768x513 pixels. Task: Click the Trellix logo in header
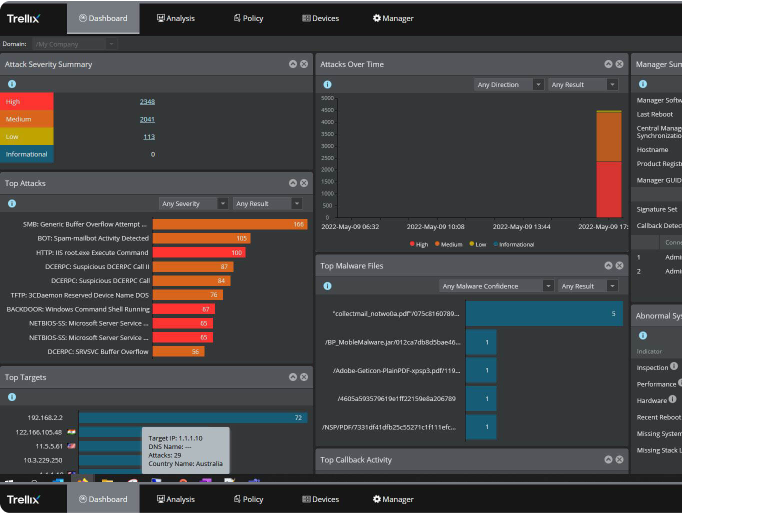coord(23,19)
